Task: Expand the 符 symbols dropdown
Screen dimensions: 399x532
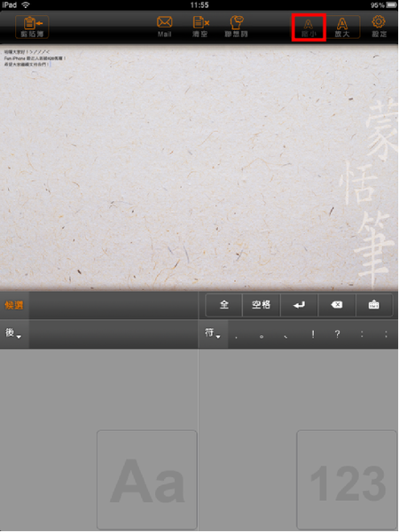Action: pos(213,334)
